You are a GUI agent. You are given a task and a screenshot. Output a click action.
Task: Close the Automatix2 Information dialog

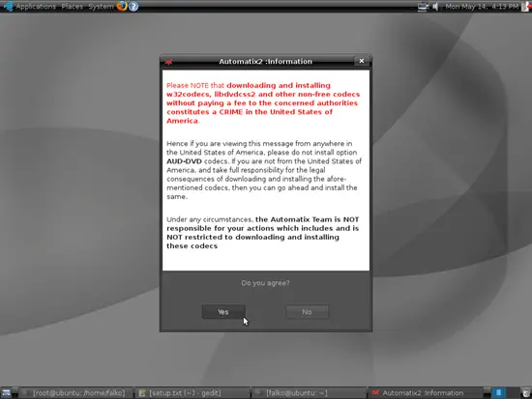coord(362,61)
